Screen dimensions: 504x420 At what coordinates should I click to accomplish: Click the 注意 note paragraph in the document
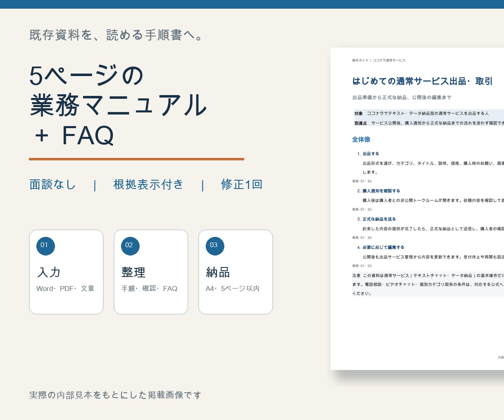(x=428, y=284)
